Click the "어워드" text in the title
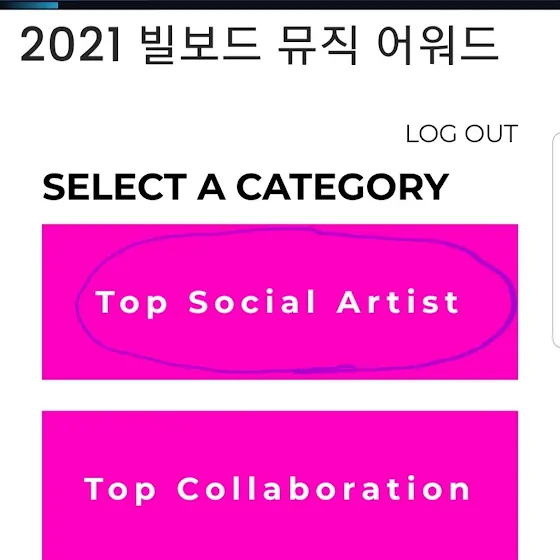560x560 pixels. tap(438, 45)
